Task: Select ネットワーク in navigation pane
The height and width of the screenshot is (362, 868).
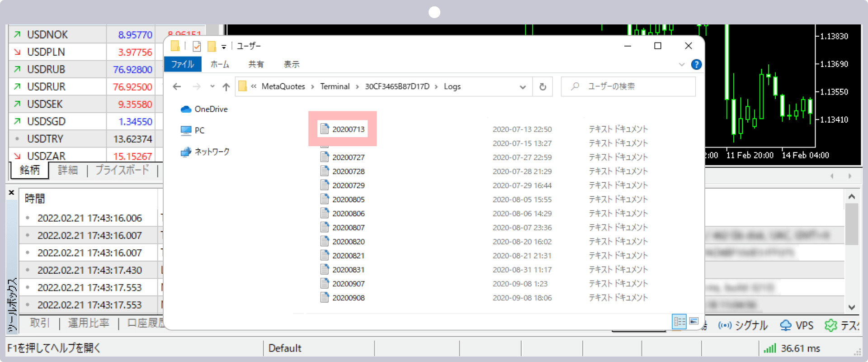Action: point(205,152)
